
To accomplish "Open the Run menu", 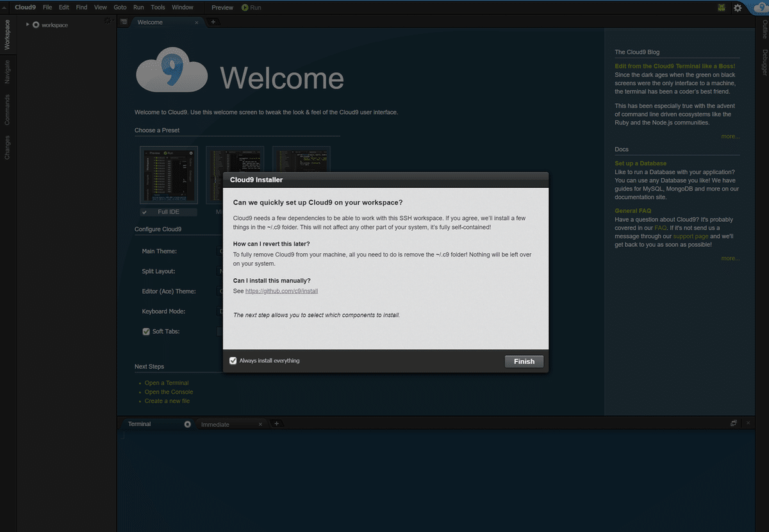I will (x=138, y=8).
